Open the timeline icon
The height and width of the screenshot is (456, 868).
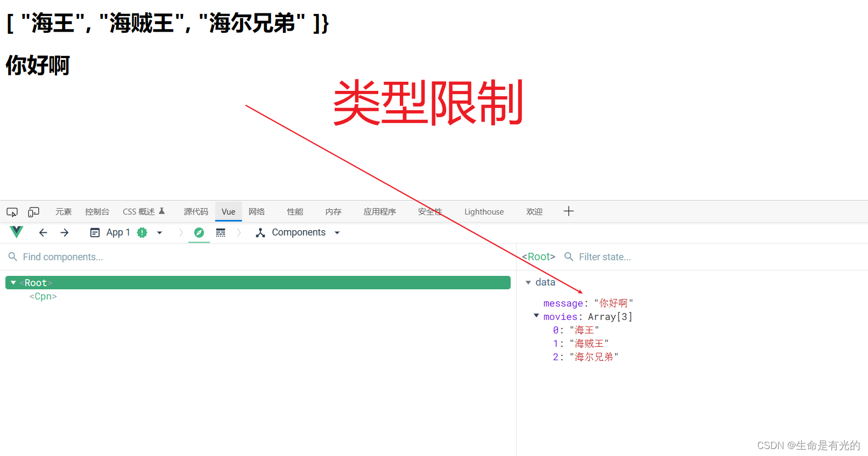pyautogui.click(x=221, y=232)
